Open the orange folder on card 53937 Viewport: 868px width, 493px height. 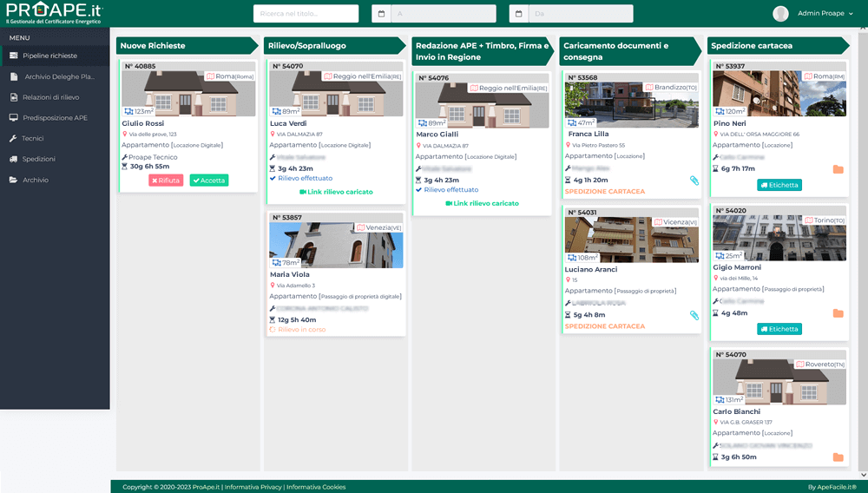[838, 169]
